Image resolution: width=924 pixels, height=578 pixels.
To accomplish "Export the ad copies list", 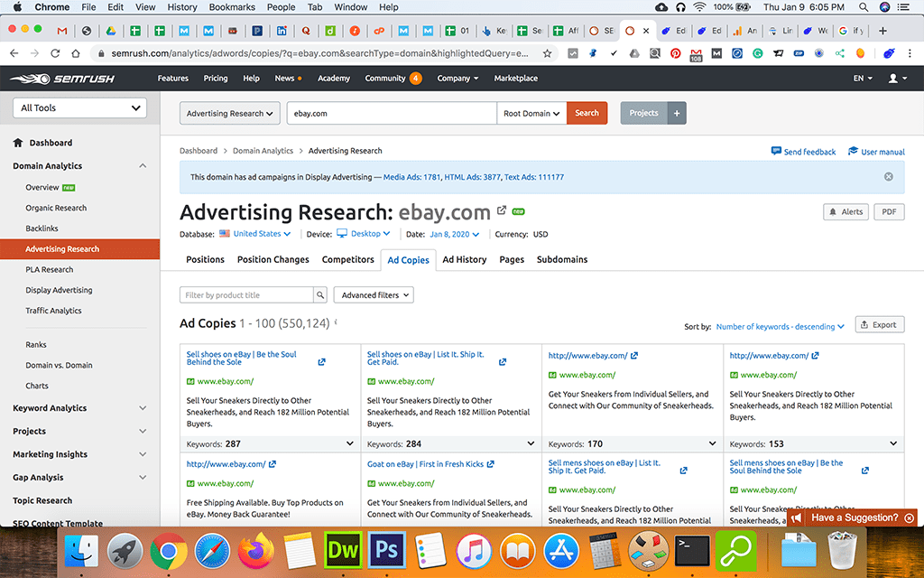I will (879, 324).
